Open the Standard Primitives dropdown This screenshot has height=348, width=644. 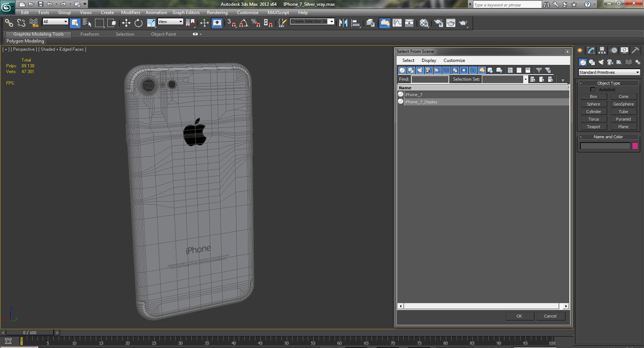[x=609, y=72]
